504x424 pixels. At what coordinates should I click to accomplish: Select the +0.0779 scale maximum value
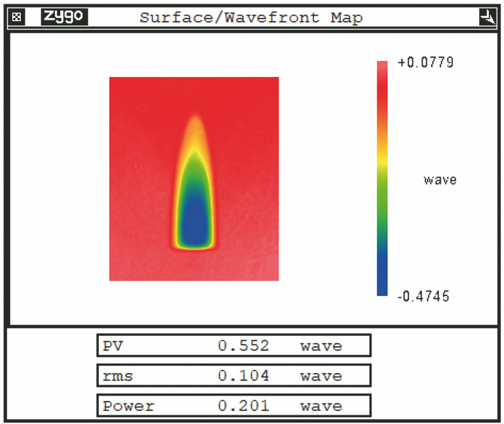click(x=426, y=63)
